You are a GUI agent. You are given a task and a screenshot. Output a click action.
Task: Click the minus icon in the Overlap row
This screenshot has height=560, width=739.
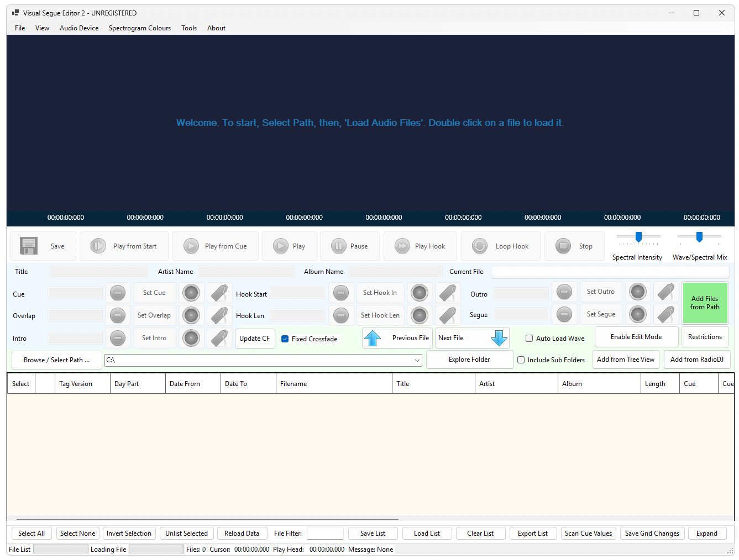click(x=118, y=315)
